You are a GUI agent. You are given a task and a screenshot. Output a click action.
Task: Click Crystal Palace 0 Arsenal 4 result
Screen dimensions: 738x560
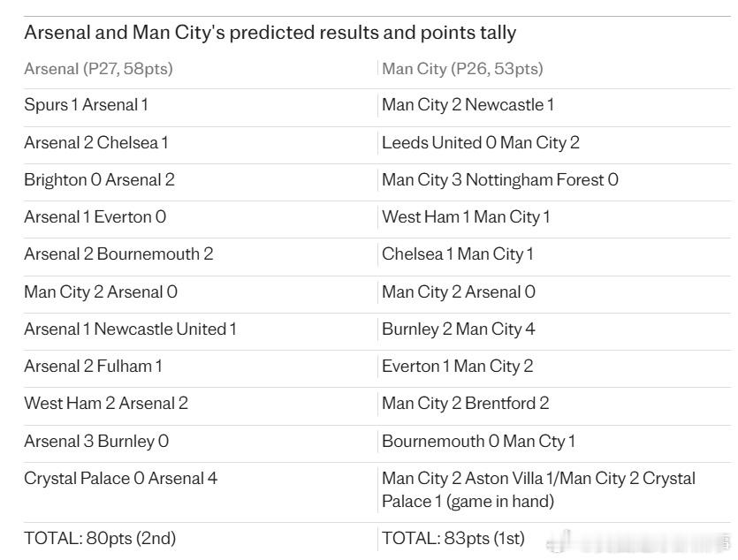pyautogui.click(x=120, y=478)
